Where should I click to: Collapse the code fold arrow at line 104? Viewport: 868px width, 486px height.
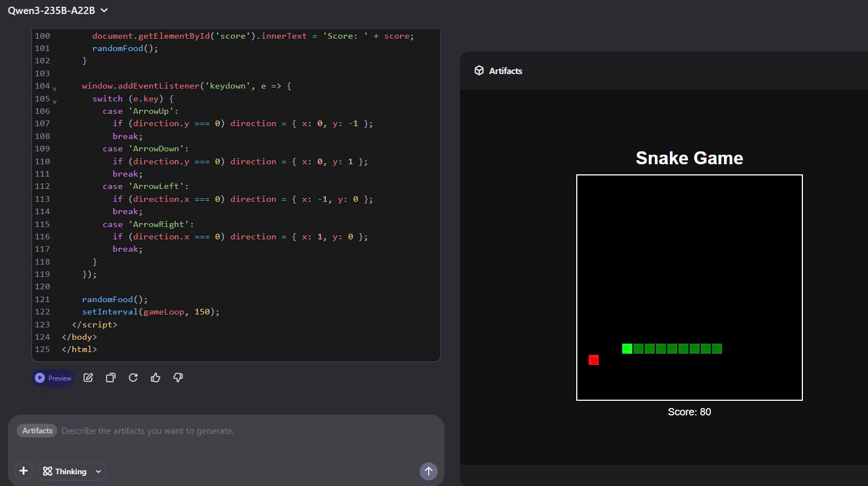[x=54, y=89]
